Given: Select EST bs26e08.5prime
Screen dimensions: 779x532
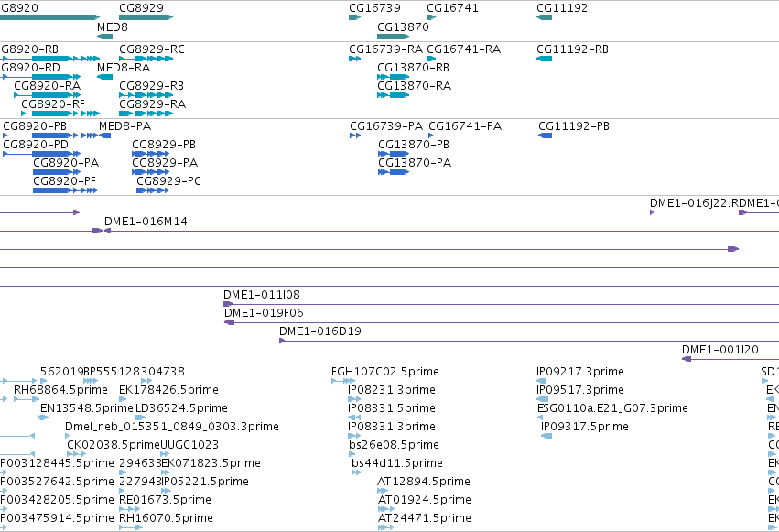Looking at the screenshot, I should (394, 445).
